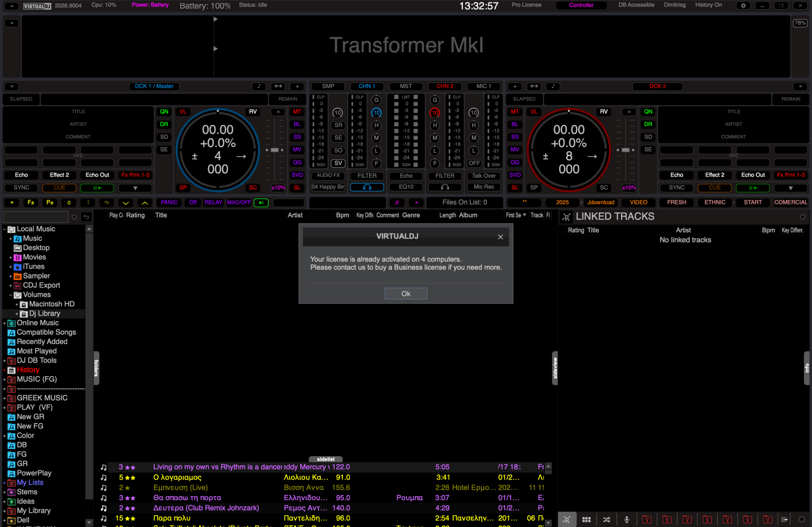Switch to the MST mixer tab
This screenshot has width=812, height=527.
(x=406, y=86)
